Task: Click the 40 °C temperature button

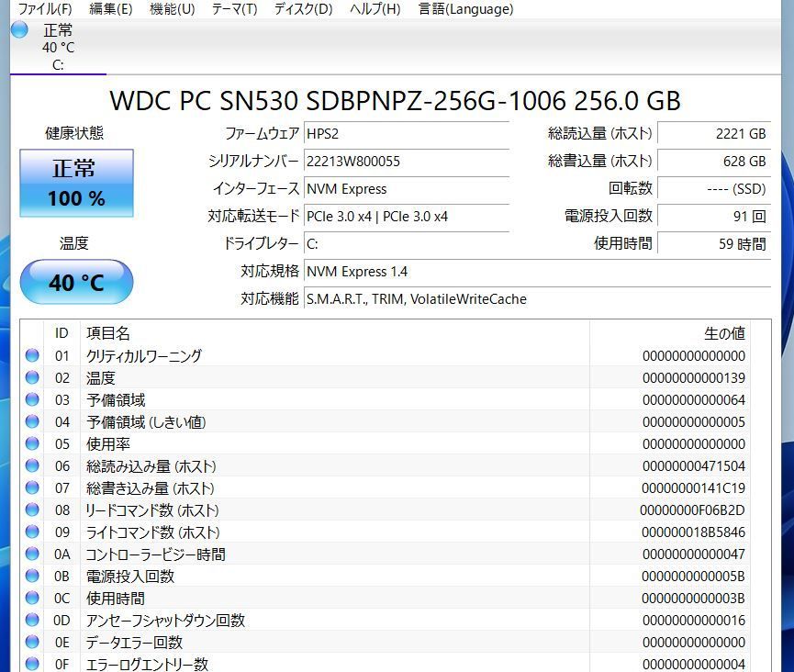Action: 76,282
